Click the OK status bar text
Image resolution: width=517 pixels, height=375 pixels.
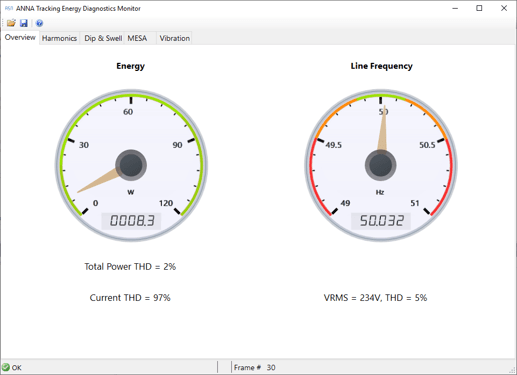click(x=17, y=368)
